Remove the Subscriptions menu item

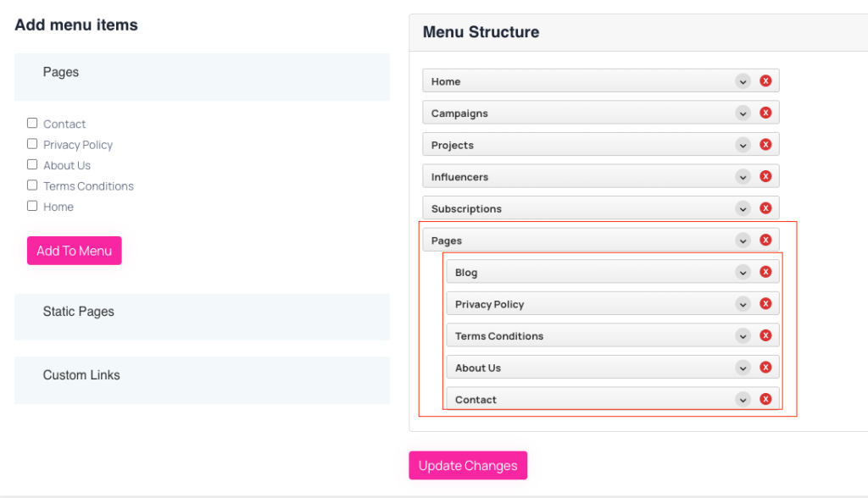tap(765, 208)
